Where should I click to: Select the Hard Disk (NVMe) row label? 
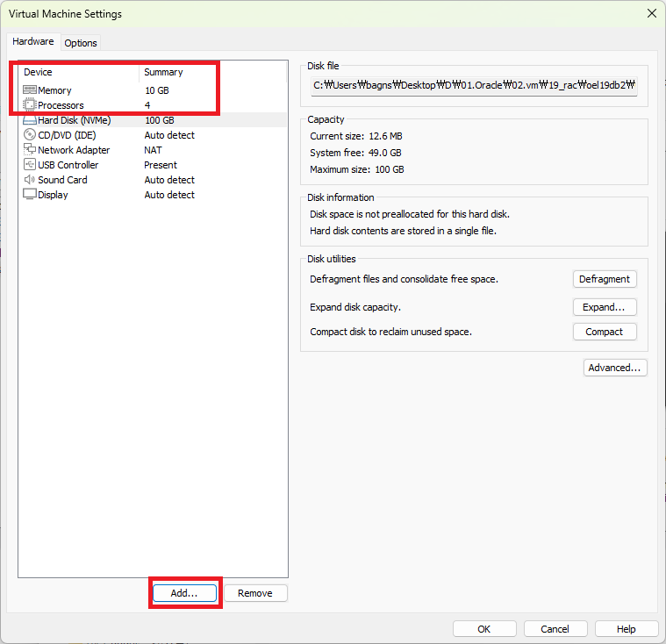[75, 120]
